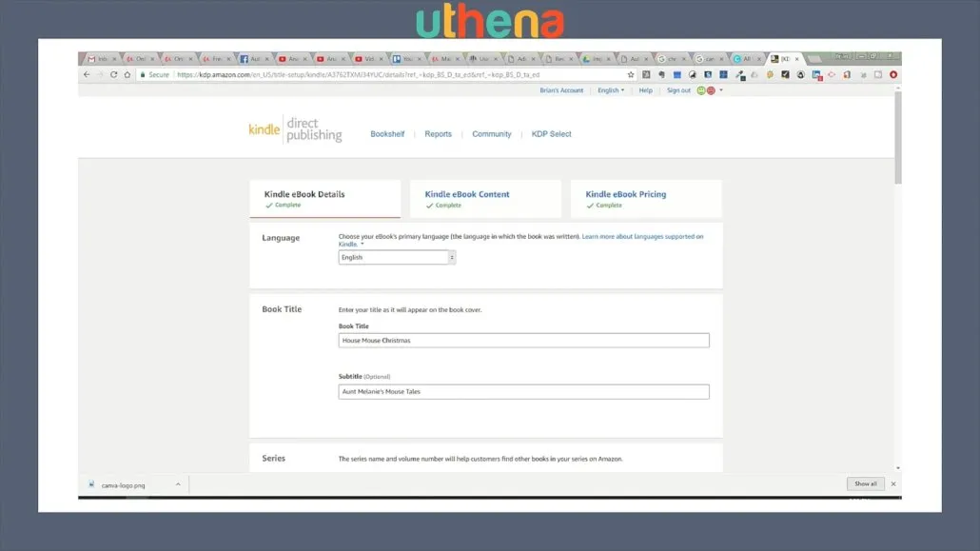Open the Reports page
The width and height of the screenshot is (980, 551).
[438, 134]
